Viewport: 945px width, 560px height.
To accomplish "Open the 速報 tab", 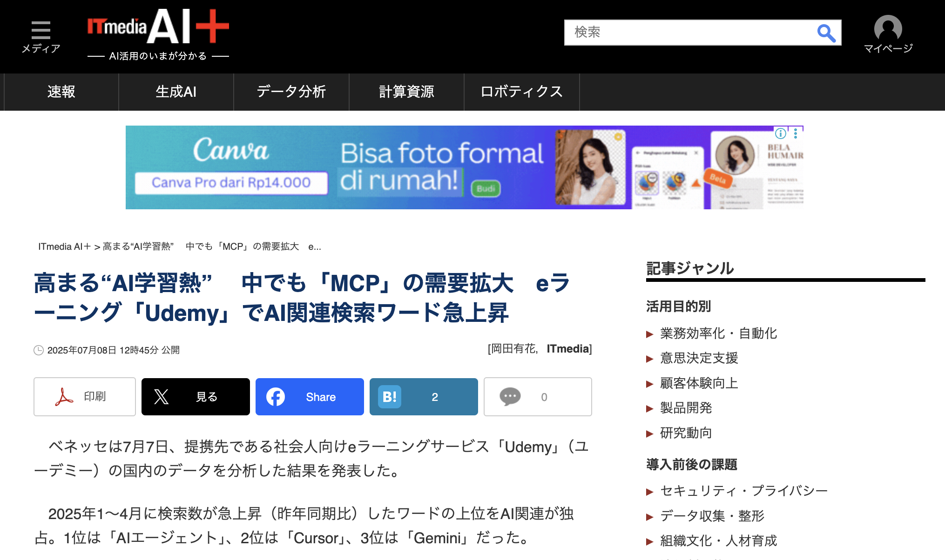I will point(61,92).
